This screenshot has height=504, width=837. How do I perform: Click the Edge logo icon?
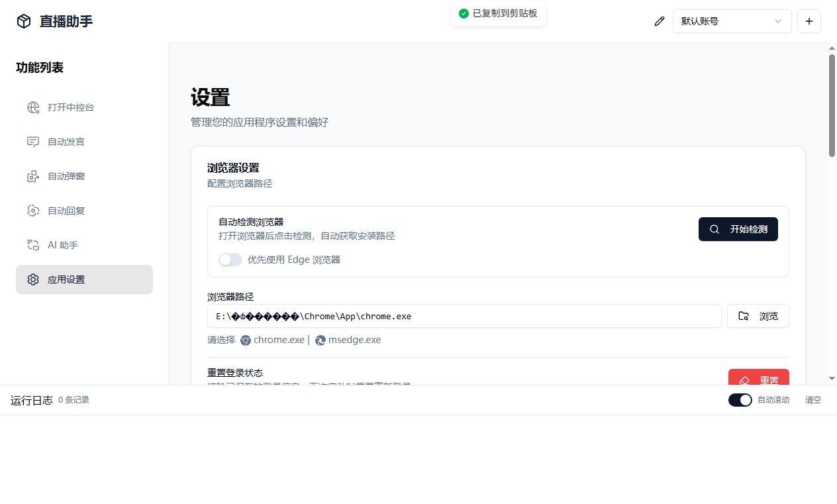[320, 340]
